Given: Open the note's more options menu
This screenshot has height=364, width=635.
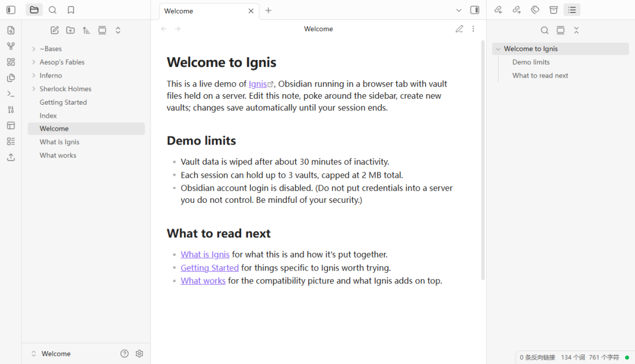Looking at the screenshot, I should point(473,29).
